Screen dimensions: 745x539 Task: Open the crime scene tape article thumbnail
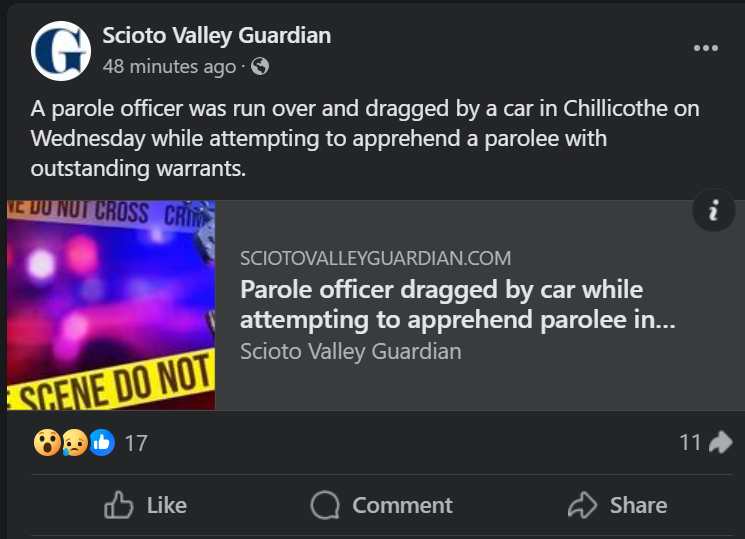(111, 305)
